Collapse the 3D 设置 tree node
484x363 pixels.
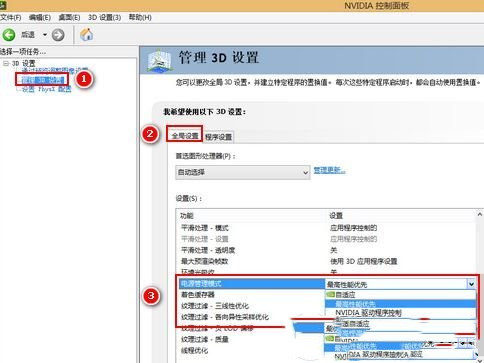(x=6, y=63)
